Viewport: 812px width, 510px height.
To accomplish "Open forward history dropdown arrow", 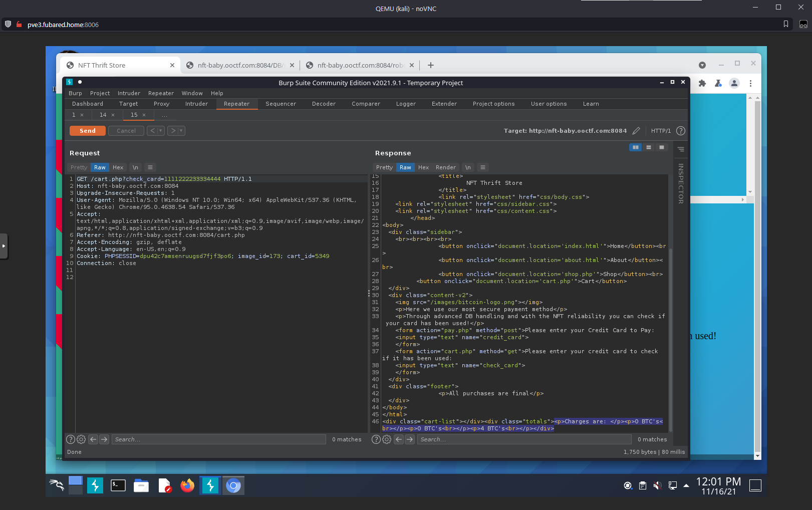I will [182, 131].
